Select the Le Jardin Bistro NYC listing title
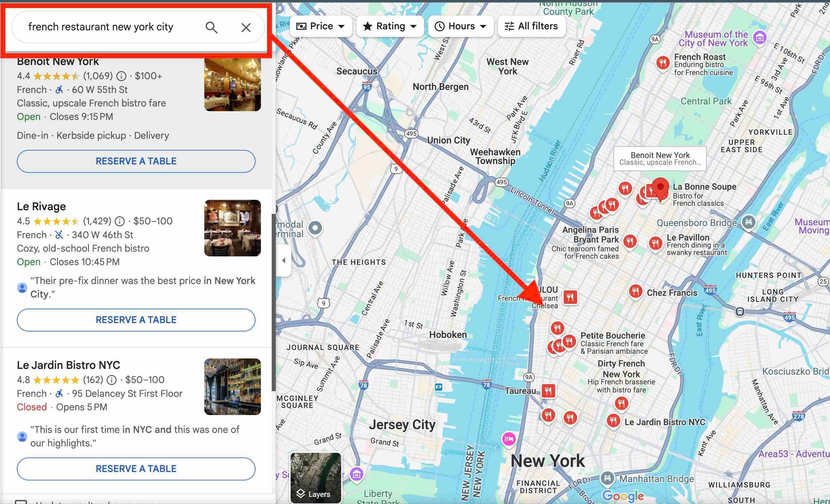The height and width of the screenshot is (504, 830). coord(68,365)
